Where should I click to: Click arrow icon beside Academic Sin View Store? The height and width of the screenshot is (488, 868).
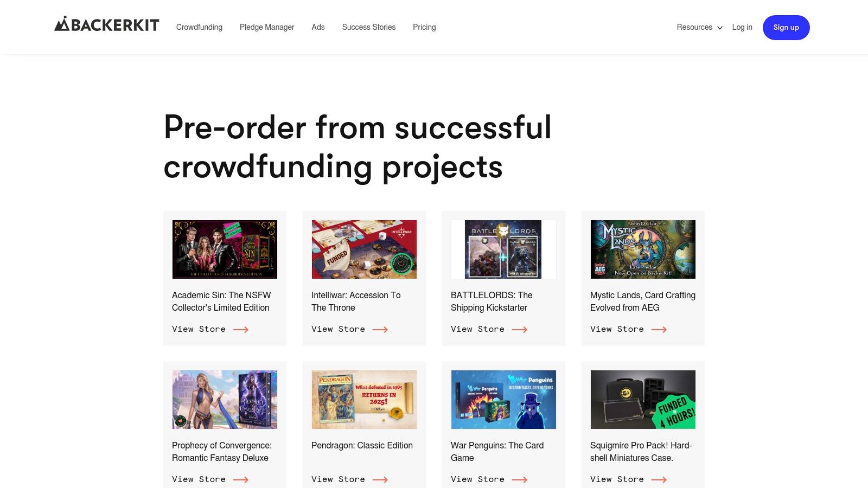click(241, 330)
